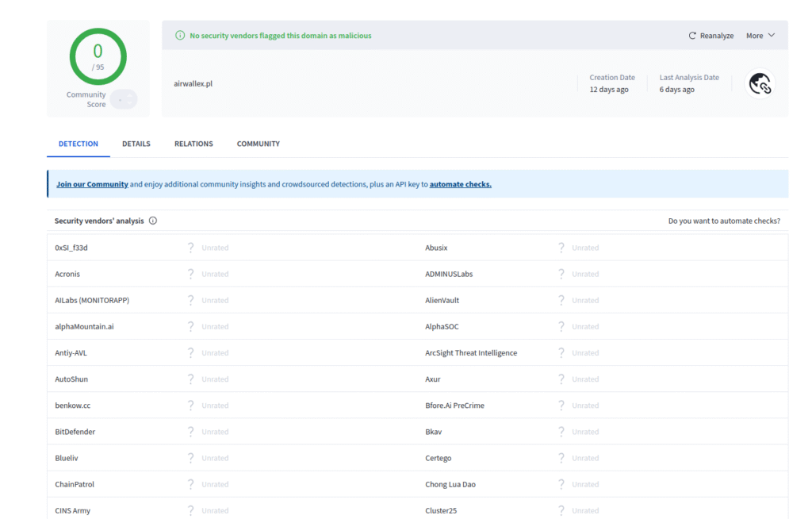Click the Reanalyze button
Image resolution: width=812 pixels, height=519 pixels.
click(710, 35)
